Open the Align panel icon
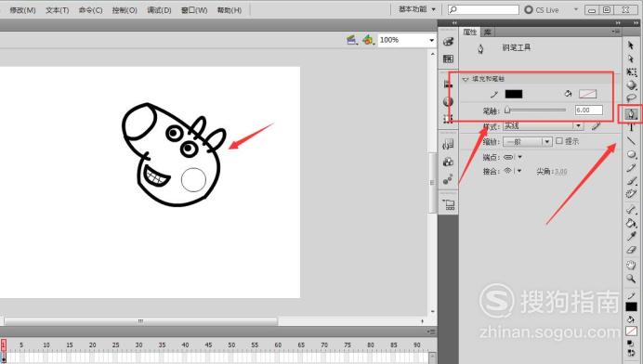The image size is (643, 364). pyautogui.click(x=448, y=84)
